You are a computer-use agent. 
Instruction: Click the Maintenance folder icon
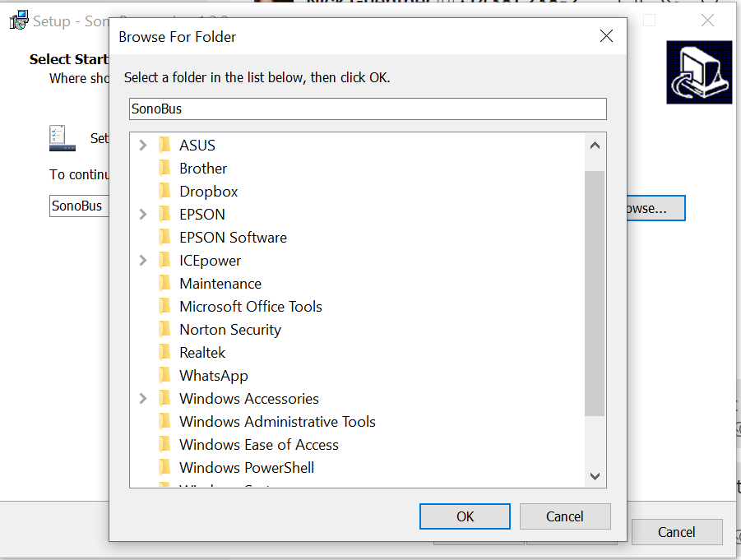(164, 284)
